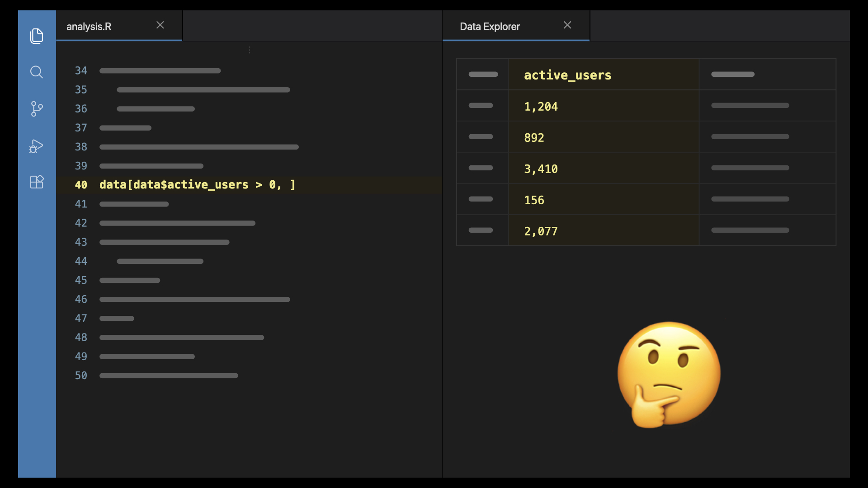Select the 892 cell

pyautogui.click(x=604, y=137)
